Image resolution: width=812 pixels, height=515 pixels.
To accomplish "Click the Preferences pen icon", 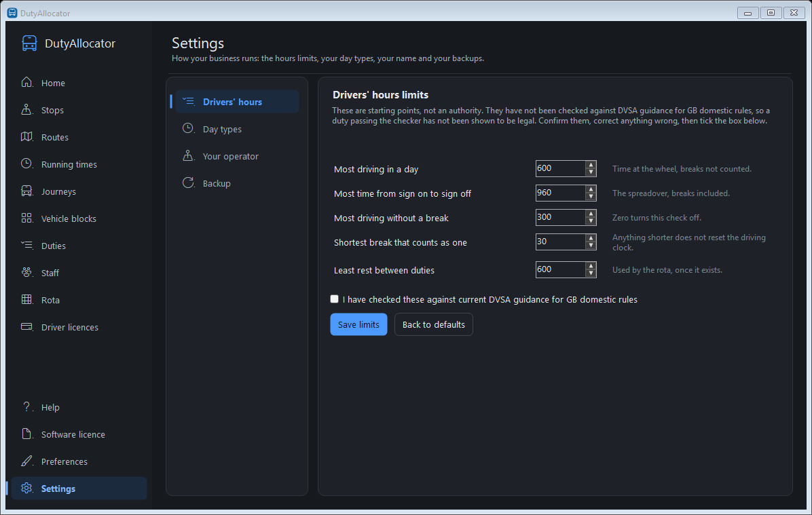I will 27,461.
